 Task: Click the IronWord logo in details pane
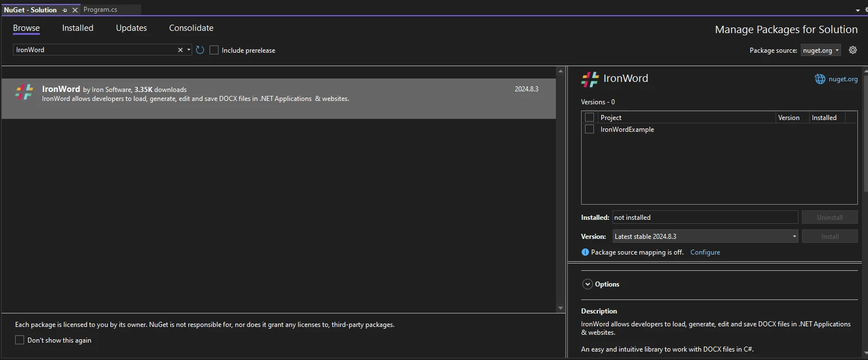pyautogui.click(x=590, y=79)
